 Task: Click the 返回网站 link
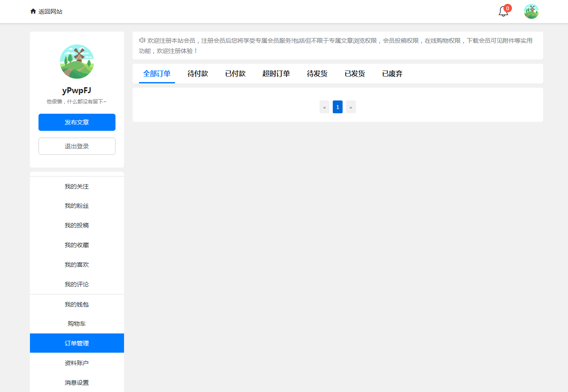pos(50,12)
